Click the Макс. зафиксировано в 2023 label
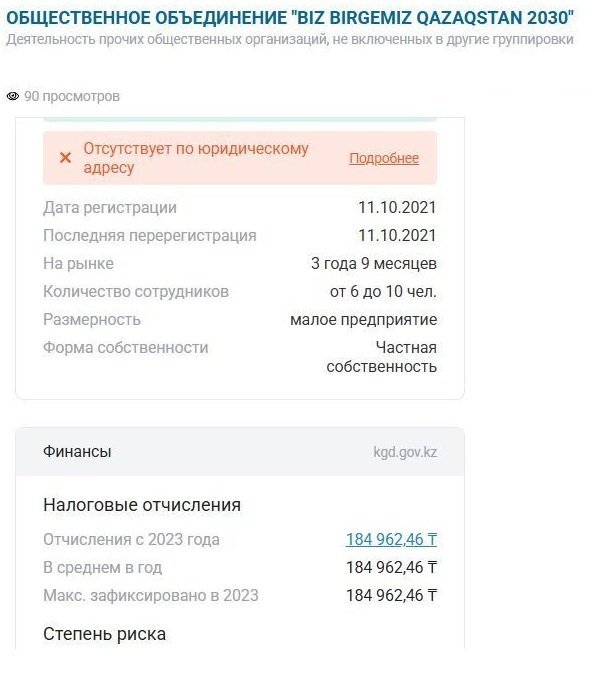Screen dimensions: 600x679 [x=151, y=596]
